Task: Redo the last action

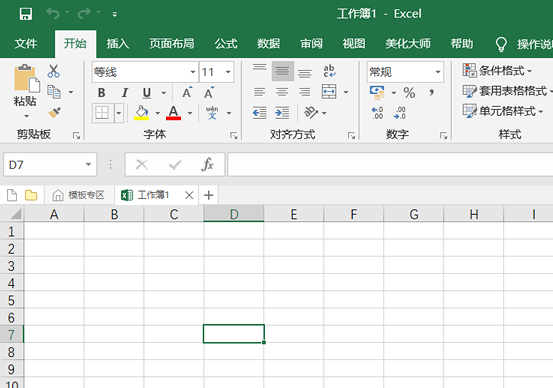Action: click(84, 14)
